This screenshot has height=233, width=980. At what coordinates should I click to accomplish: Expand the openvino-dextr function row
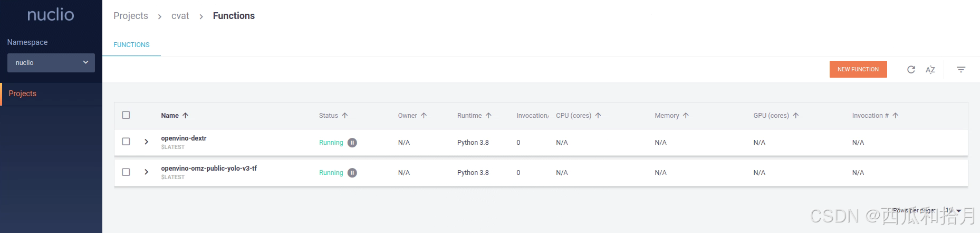point(146,142)
